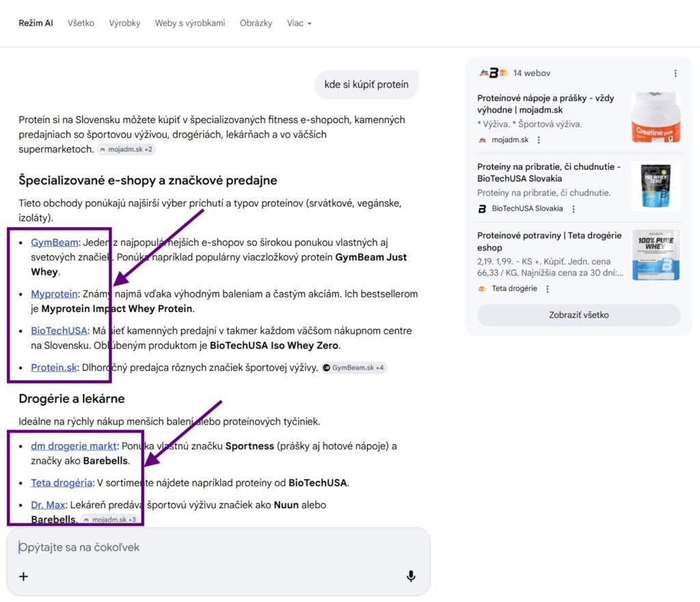The image size is (700, 602).
Task: Expand the Viac dropdown menu
Action: click(x=299, y=23)
